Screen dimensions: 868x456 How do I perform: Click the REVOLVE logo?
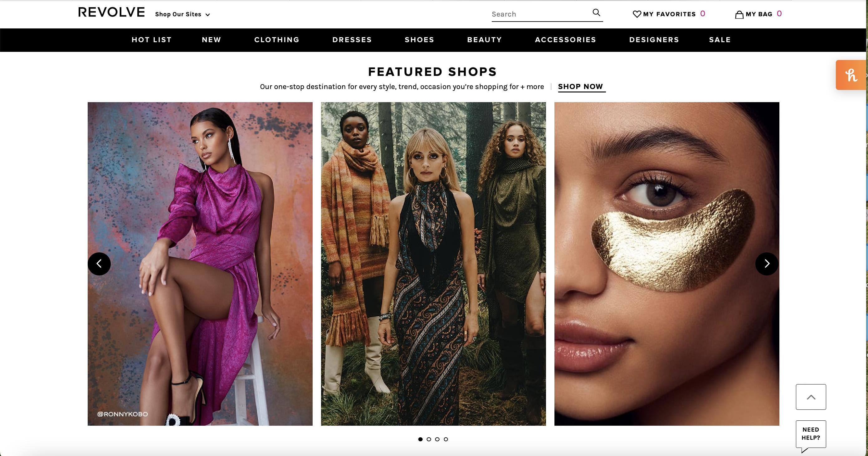111,12
